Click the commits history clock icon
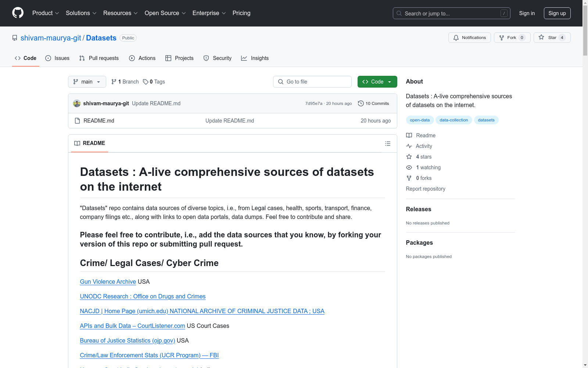The height and width of the screenshot is (368, 588). click(361, 103)
